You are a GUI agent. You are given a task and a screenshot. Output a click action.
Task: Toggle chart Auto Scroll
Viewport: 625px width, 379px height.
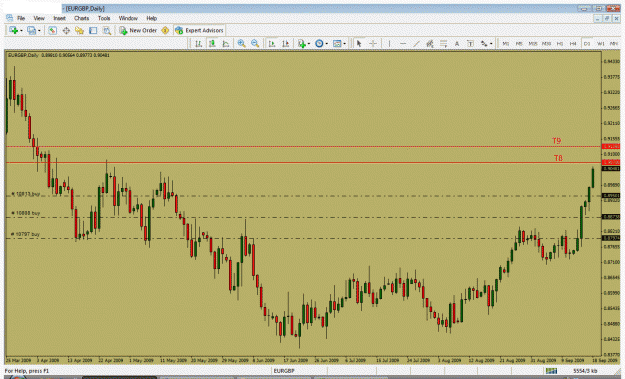pos(272,43)
